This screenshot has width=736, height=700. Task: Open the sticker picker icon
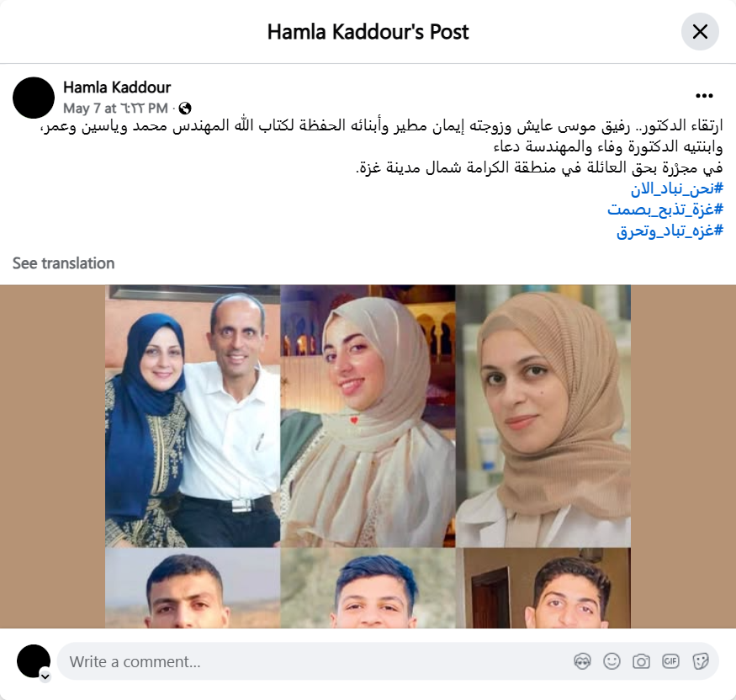700,661
